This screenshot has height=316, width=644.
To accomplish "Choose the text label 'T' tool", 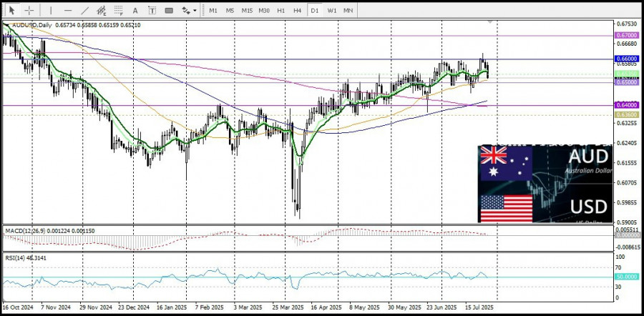I will pos(152,10).
